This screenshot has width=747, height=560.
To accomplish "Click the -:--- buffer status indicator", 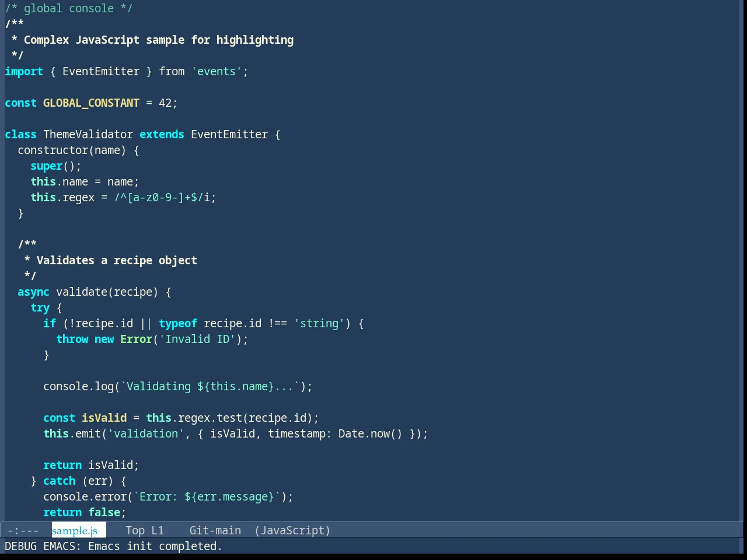I will click(x=23, y=530).
